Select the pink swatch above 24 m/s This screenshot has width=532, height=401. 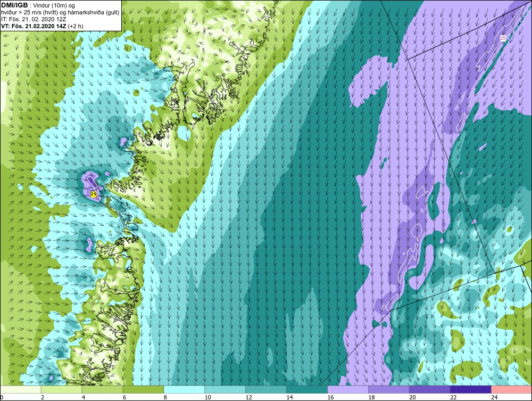pos(512,389)
